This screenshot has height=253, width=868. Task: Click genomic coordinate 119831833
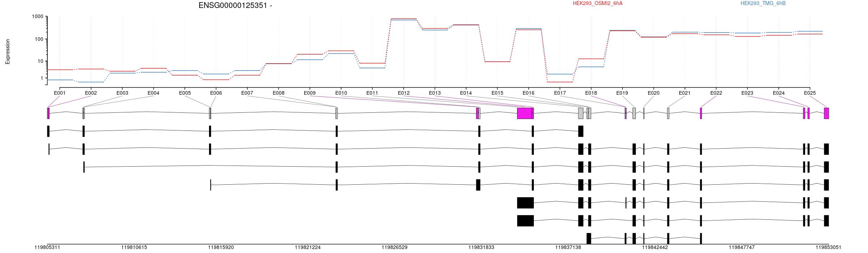(x=481, y=248)
